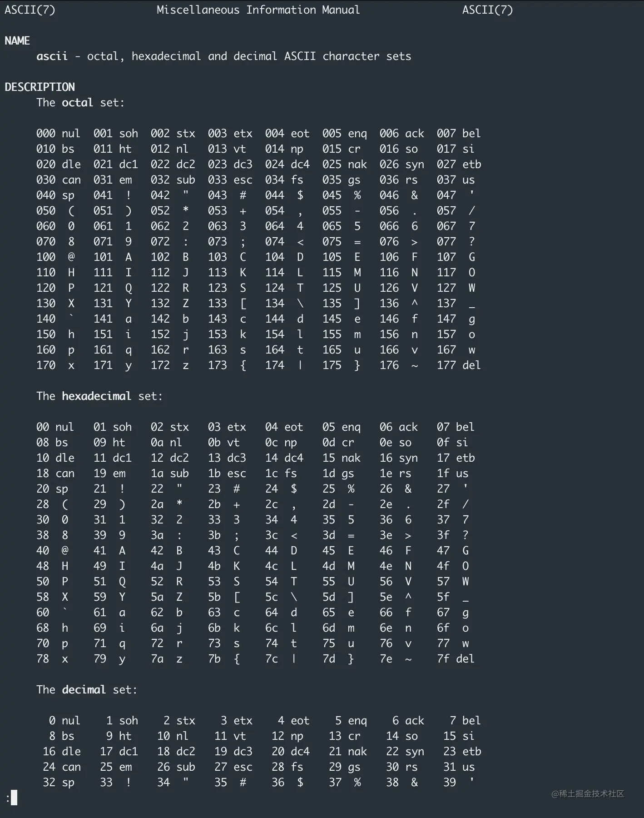The width and height of the screenshot is (644, 818).
Task: Select the NAME section heading
Action: 17,40
